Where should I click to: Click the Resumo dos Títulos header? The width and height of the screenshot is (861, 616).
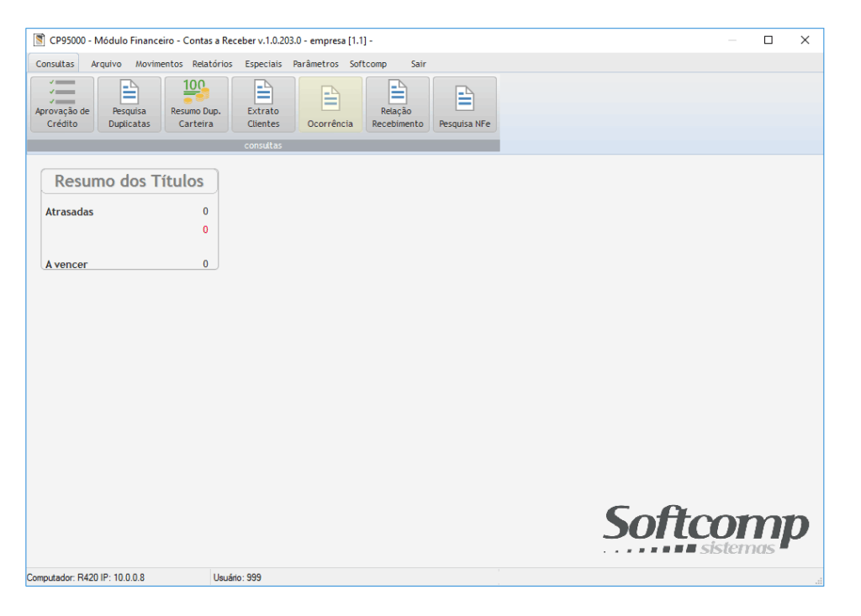tap(129, 181)
